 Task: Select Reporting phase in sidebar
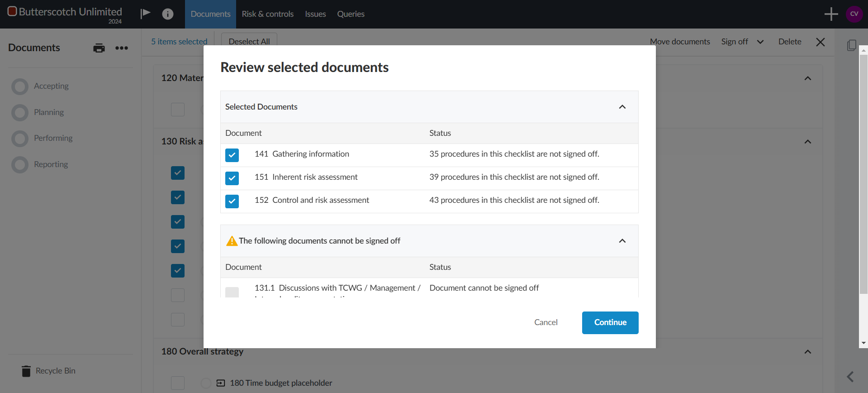51,164
